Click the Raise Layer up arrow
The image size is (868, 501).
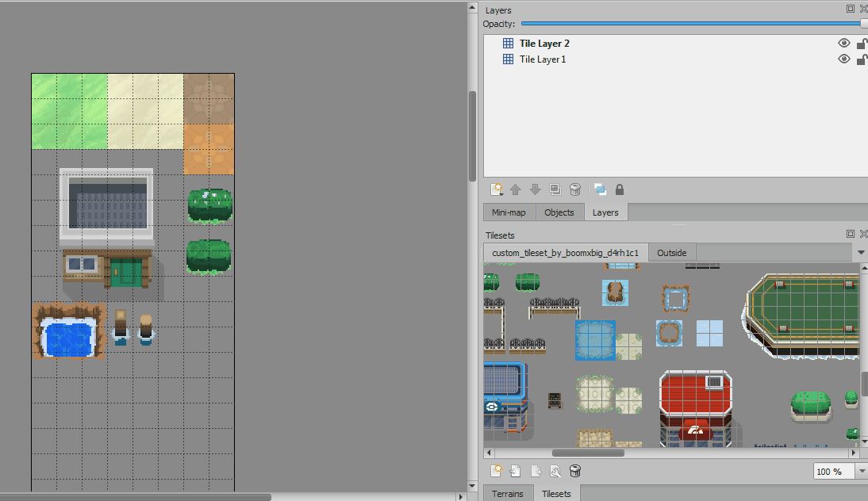[516, 189]
